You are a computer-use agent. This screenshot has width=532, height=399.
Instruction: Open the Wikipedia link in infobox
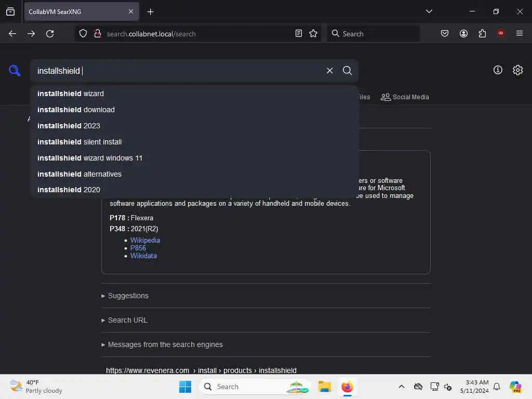145,240
